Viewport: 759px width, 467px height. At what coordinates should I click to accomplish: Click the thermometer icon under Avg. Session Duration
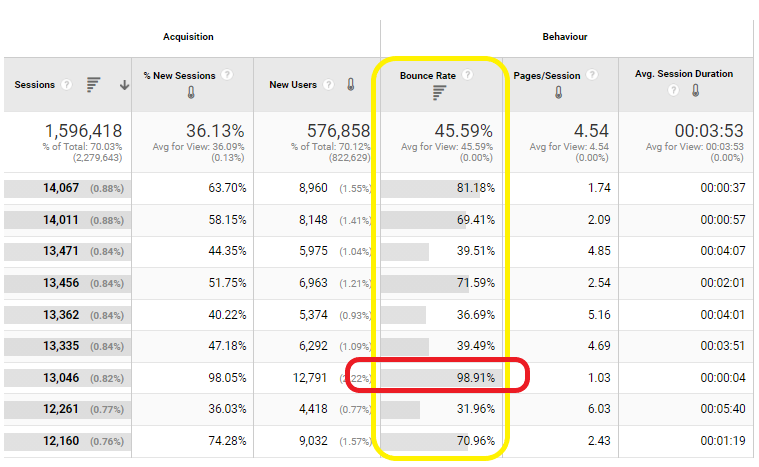click(x=695, y=91)
